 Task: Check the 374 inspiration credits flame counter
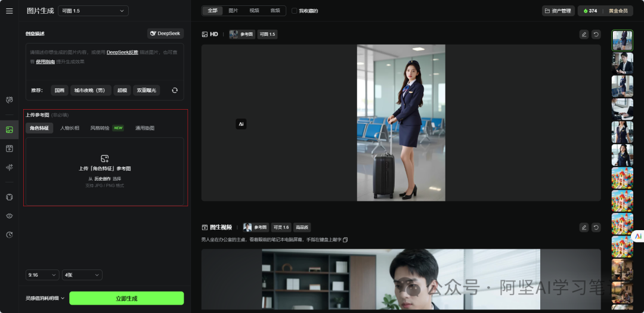(x=590, y=11)
